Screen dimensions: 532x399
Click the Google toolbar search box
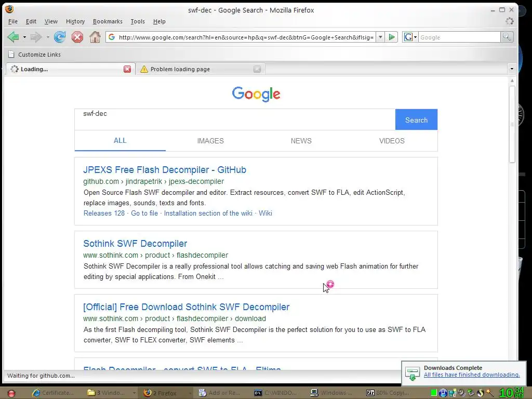459,37
